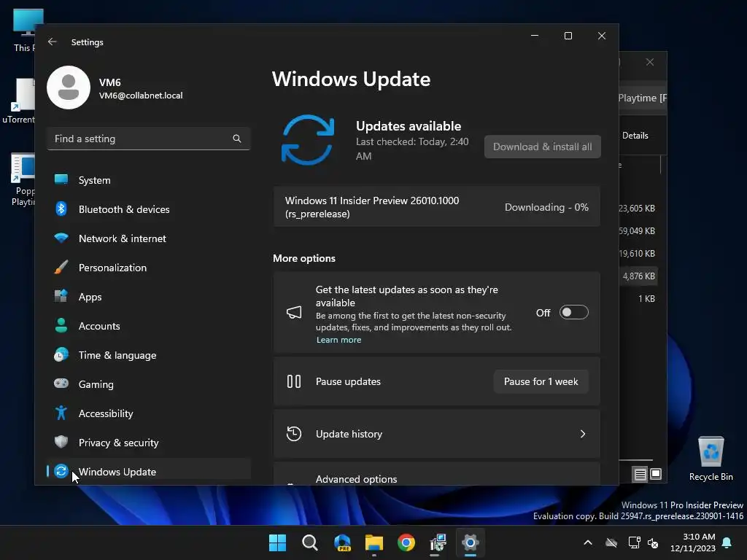
Task: Open Advanced options row
Action: (x=436, y=474)
